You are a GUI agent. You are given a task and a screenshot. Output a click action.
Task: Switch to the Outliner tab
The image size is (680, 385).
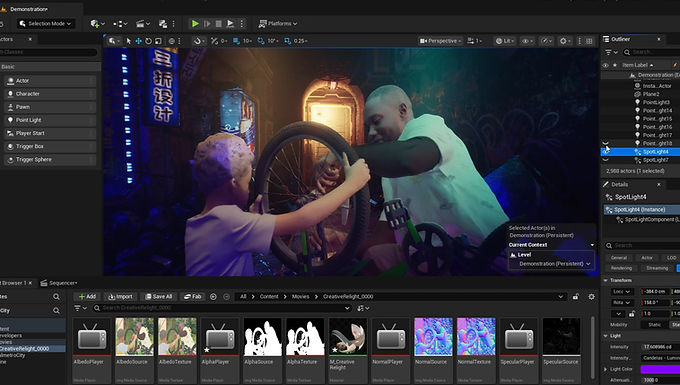pyautogui.click(x=620, y=39)
